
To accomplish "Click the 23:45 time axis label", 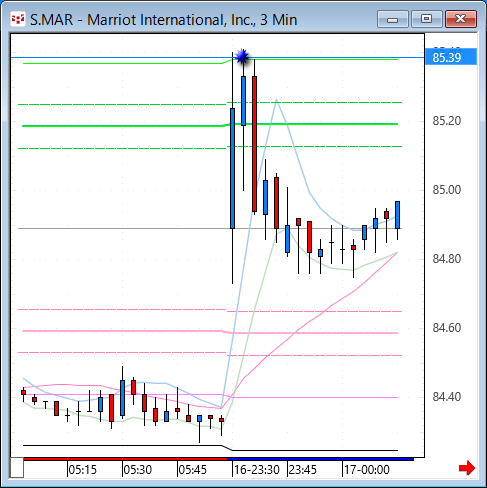I will coord(302,470).
